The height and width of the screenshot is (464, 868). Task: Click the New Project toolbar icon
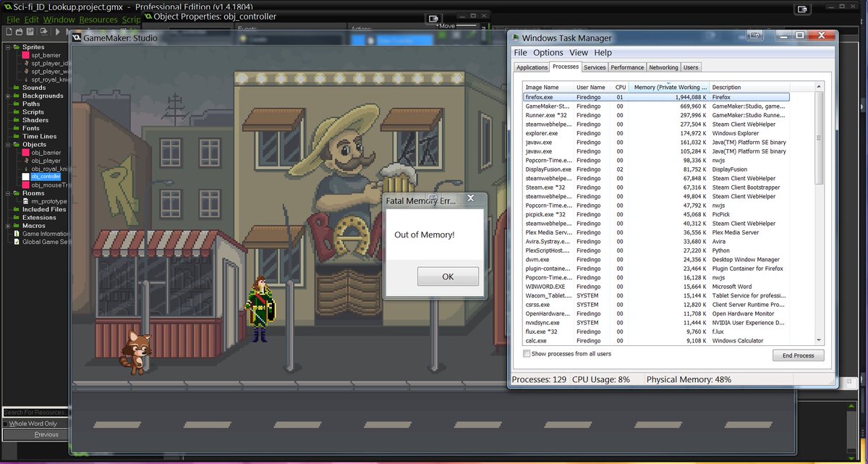coord(8,32)
